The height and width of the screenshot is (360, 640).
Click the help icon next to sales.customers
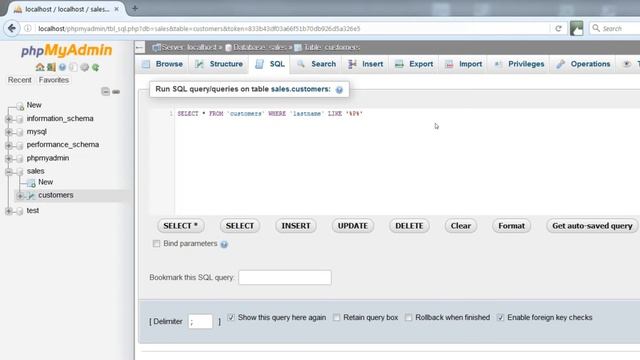click(x=339, y=90)
